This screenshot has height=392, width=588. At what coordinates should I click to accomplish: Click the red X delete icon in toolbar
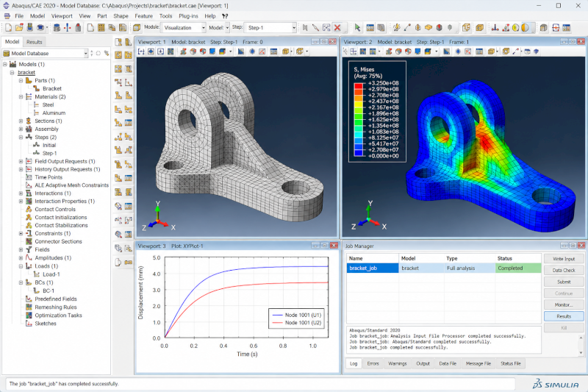tap(337, 27)
